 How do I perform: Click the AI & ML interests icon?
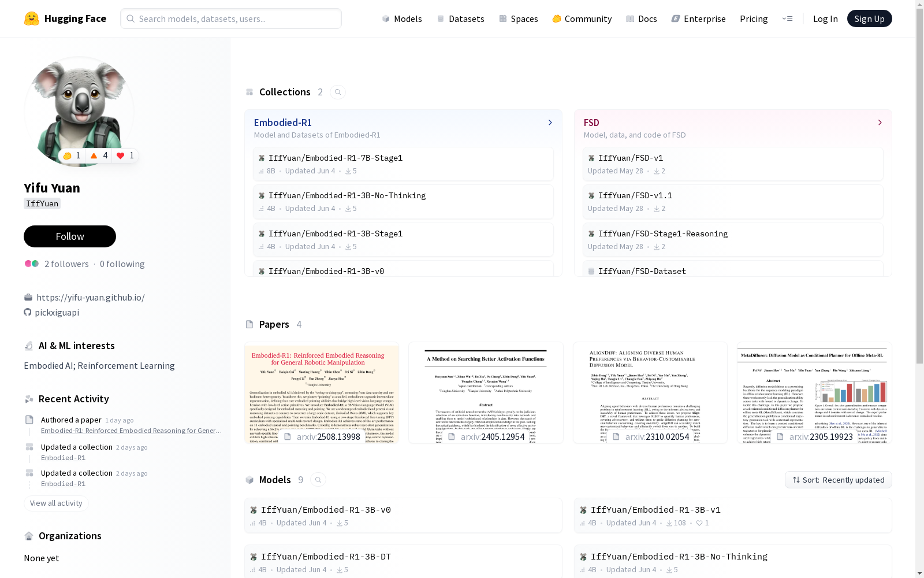coord(29,346)
